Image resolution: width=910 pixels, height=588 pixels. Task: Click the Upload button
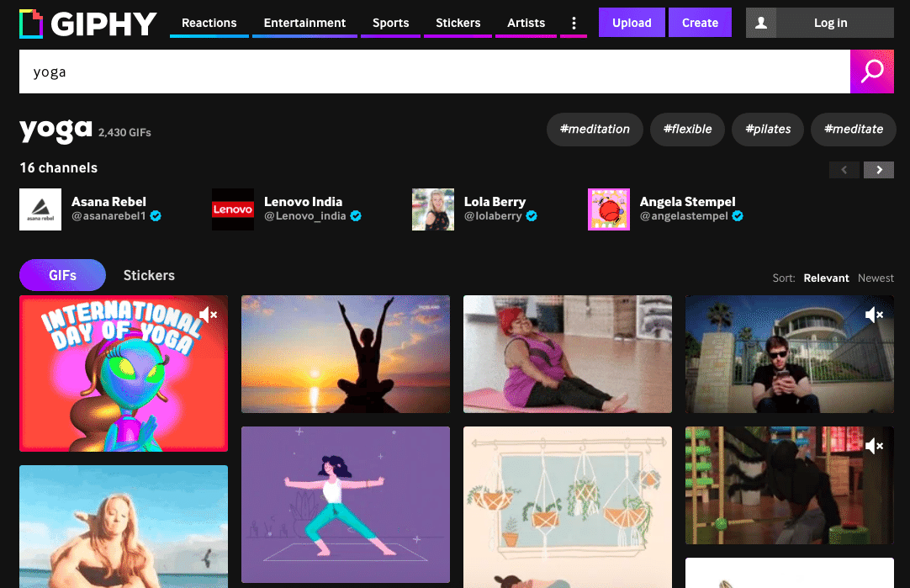(x=632, y=23)
